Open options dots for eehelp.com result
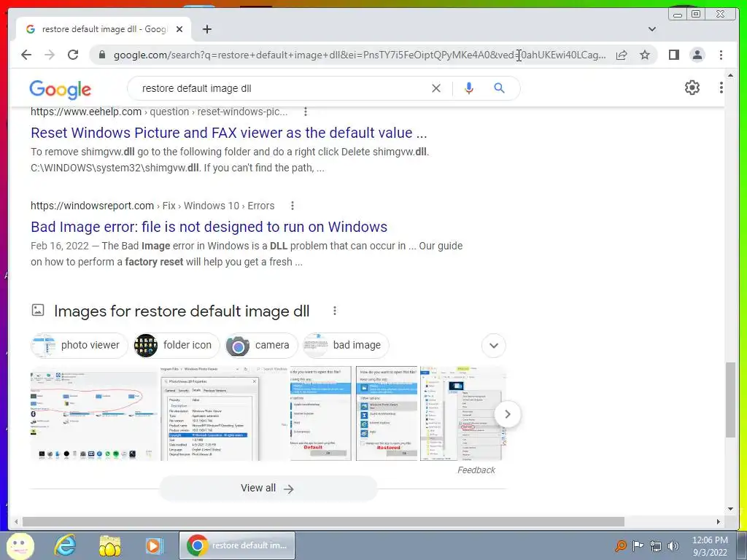 [x=306, y=112]
